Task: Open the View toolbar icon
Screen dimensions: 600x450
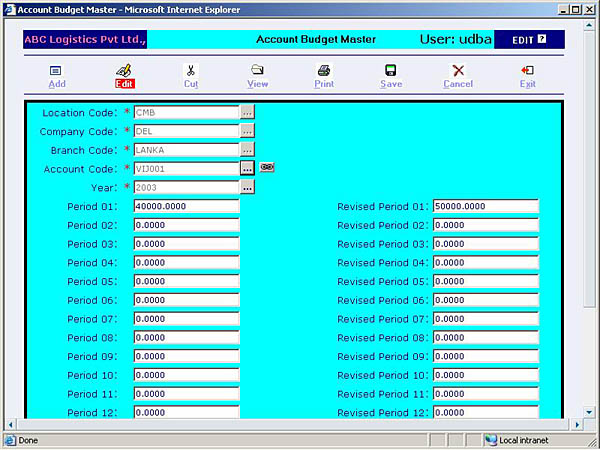Action: coord(257,71)
